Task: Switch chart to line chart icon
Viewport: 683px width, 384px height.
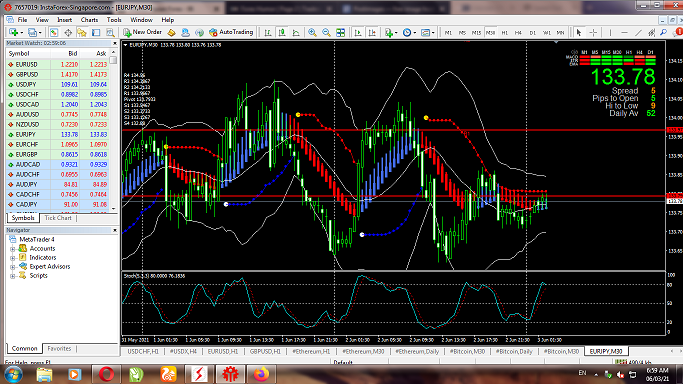Action: pos(296,32)
